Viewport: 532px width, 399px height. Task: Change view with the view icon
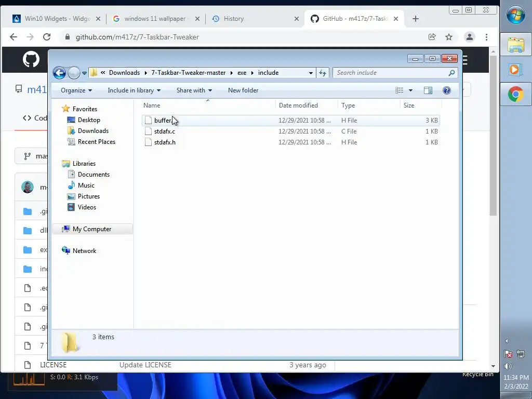coord(400,90)
